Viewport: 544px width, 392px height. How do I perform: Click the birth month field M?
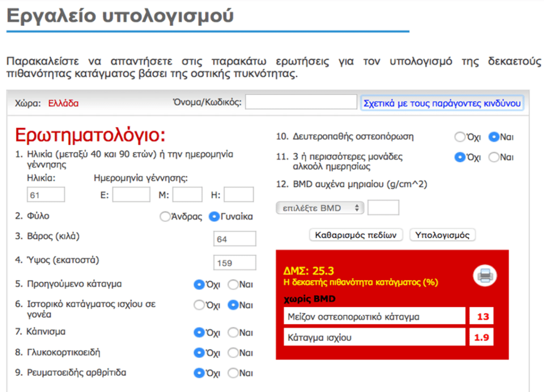click(x=188, y=194)
